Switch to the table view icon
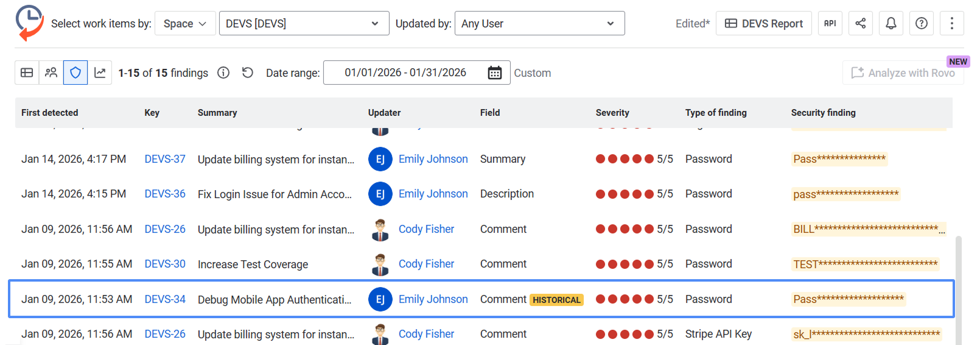This screenshot has height=345, width=980. 27,73
